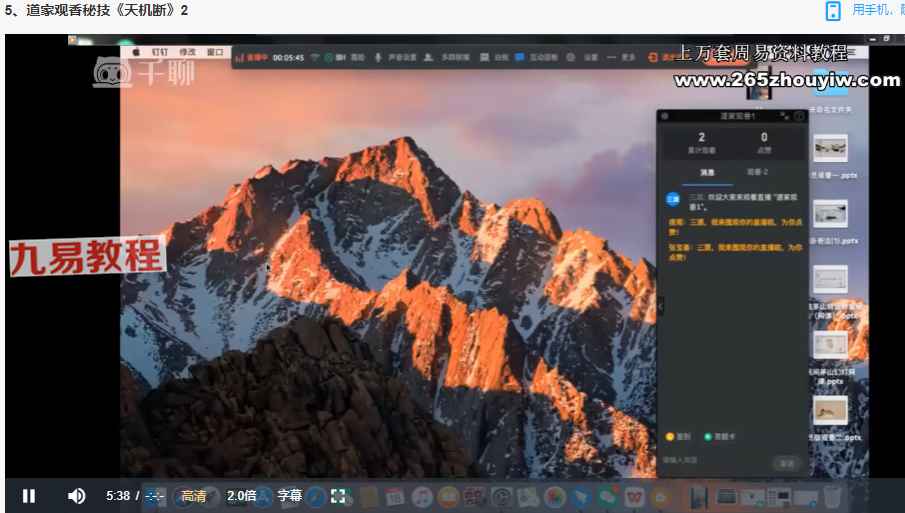The height and width of the screenshot is (513, 905).
Task: Click the blue phone icon beside 用手机
Action: 833,10
